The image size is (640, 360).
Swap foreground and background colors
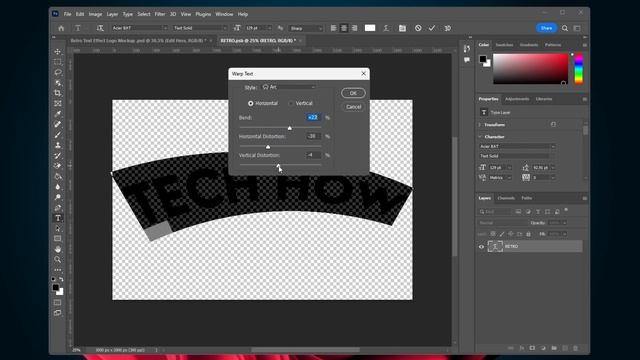61,279
